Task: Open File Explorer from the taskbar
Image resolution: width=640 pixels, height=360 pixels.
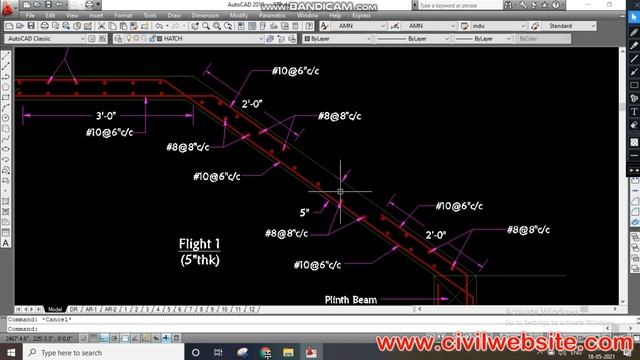Action: point(288,352)
